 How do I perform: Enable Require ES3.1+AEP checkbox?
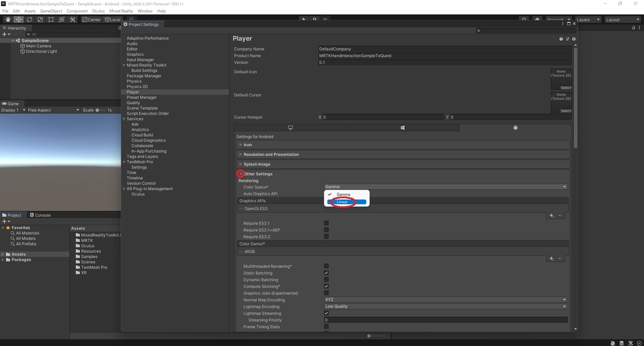coord(326,230)
